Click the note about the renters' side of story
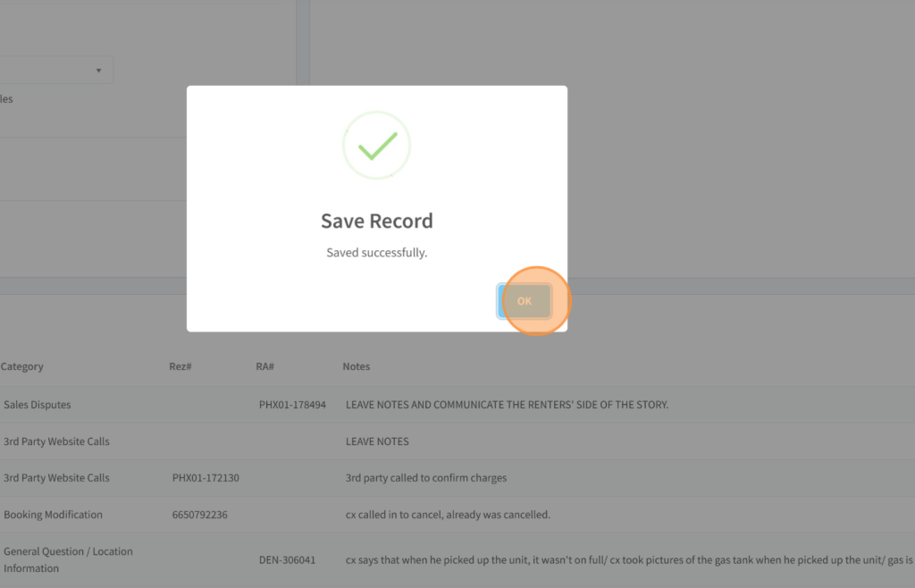The height and width of the screenshot is (588, 915). (507, 405)
